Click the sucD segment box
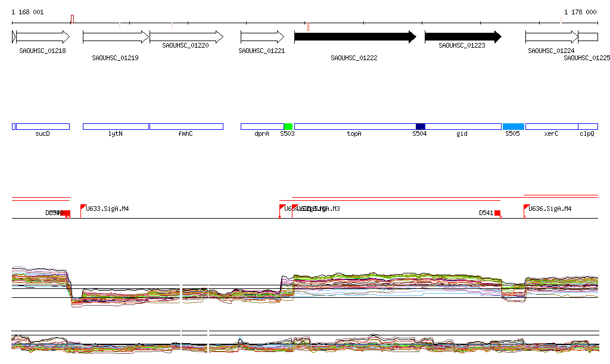610x364 pixels. (x=43, y=126)
